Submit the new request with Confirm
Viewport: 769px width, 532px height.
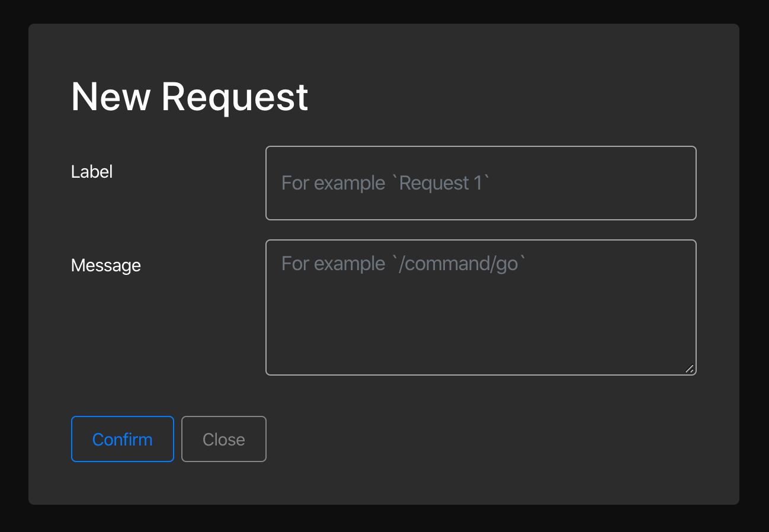122,439
